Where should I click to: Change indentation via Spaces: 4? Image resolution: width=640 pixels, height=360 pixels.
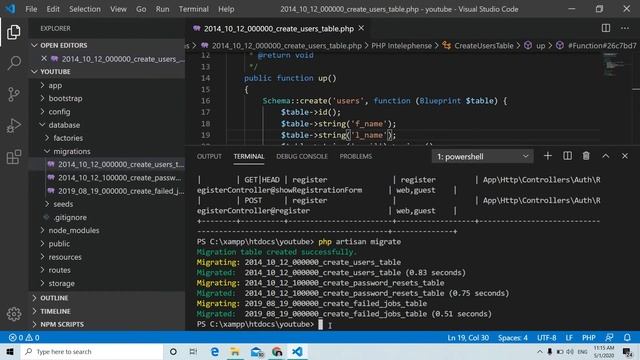513,338
